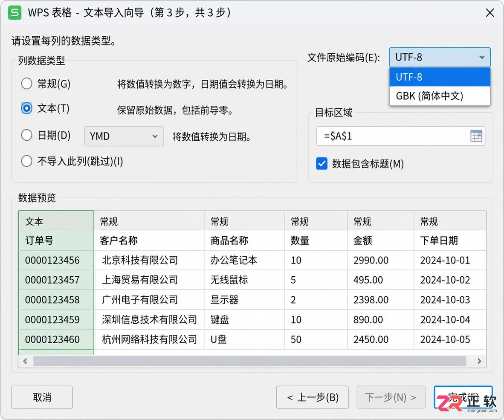This screenshot has width=504, height=420.
Task: Click order number cell 0000123459
Action: click(56, 320)
